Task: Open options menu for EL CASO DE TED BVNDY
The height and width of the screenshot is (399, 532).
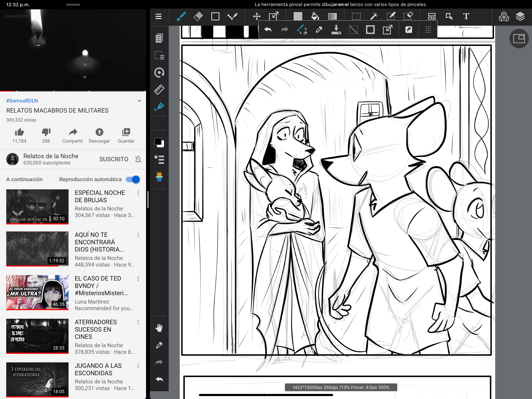Action: click(138, 278)
